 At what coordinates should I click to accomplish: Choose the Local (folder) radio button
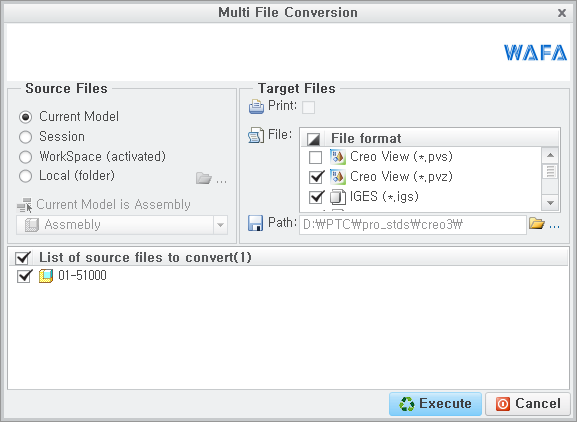(25, 176)
